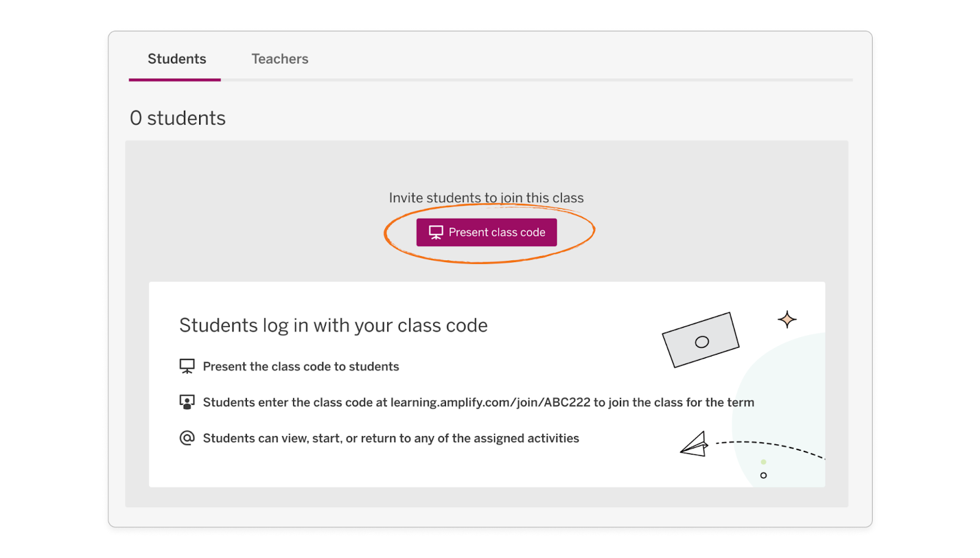980x558 pixels.
Task: Open the Teachers tab
Action: 280,59
